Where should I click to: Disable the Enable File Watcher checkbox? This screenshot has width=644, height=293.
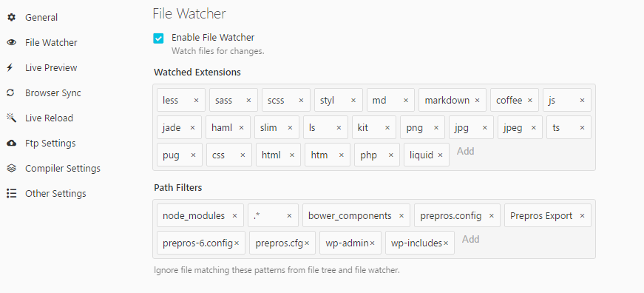coord(158,38)
